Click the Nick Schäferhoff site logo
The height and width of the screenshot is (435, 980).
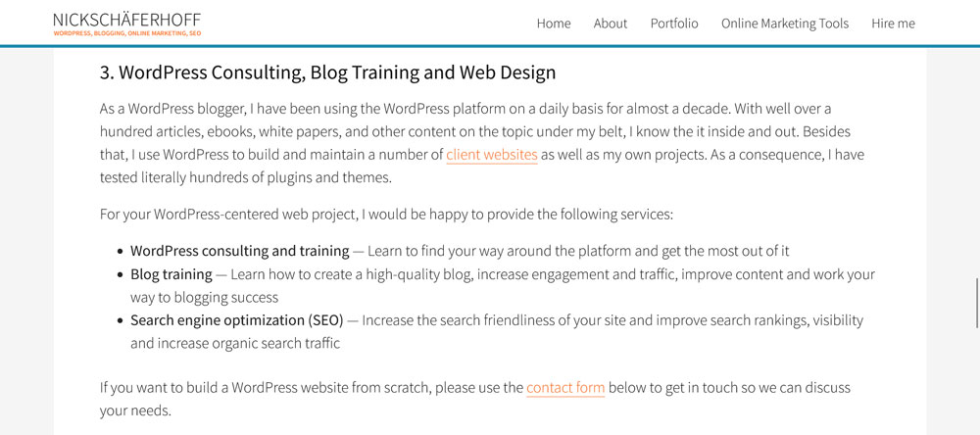pyautogui.click(x=126, y=19)
